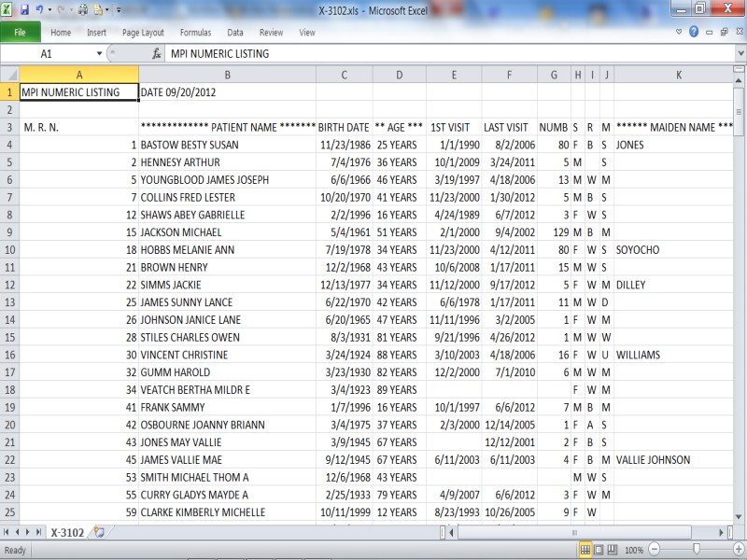This screenshot has width=747, height=560.
Task: Switch to Page Layout view in status bar
Action: [598, 550]
